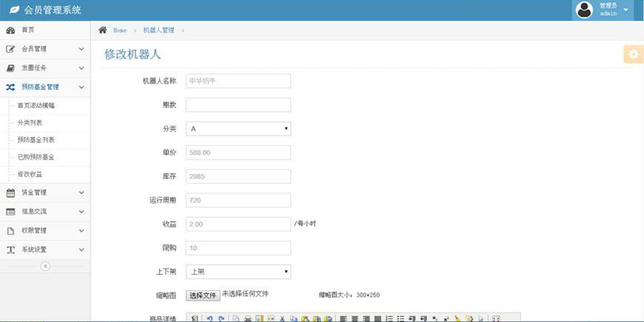Click the 首页 dashboard icon in the sidebar

(11, 30)
